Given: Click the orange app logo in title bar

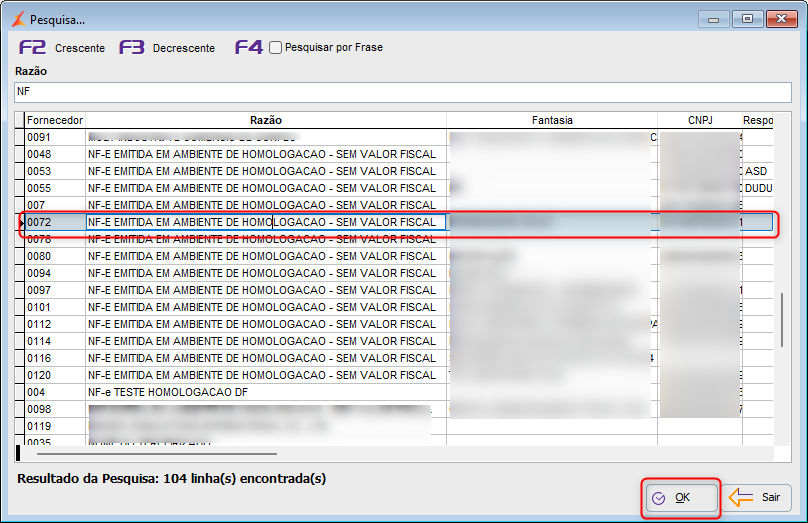Looking at the screenshot, I should (x=19, y=20).
